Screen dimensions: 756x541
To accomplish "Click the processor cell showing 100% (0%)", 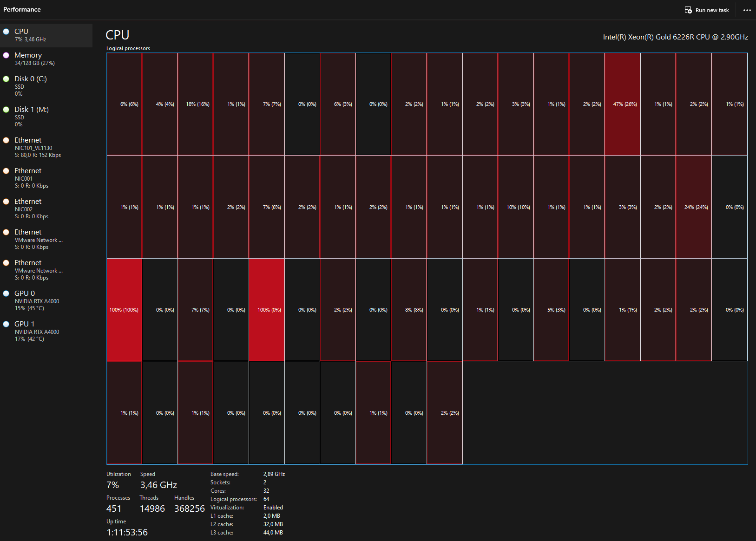I will click(267, 310).
